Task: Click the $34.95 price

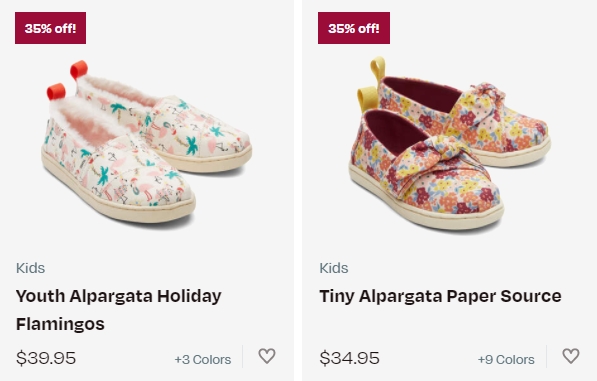Action: (x=350, y=358)
